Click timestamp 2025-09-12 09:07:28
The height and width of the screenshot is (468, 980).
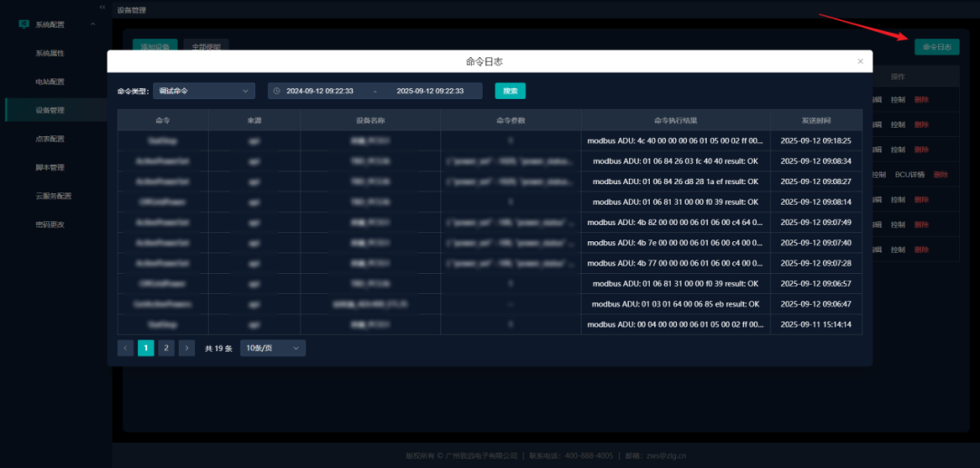tap(817, 263)
